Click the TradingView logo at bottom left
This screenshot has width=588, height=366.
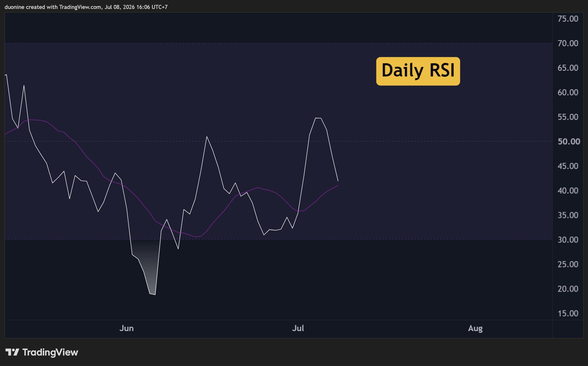[42, 352]
